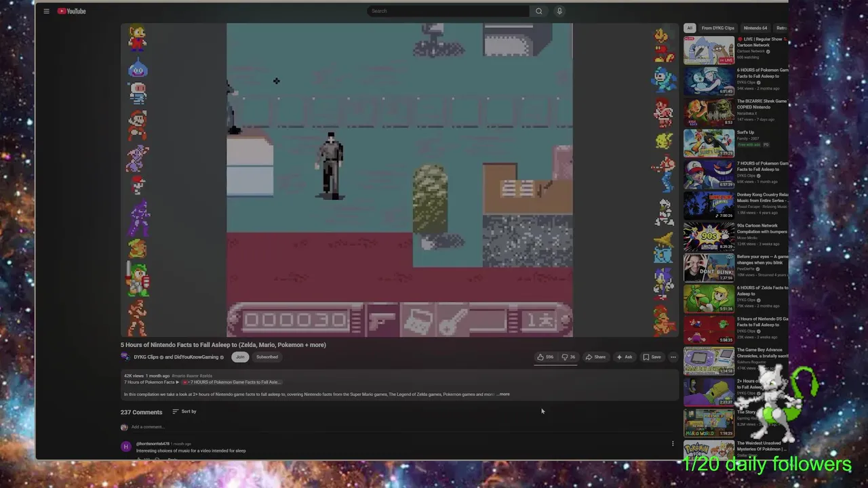868x488 pixels.
Task: Click the video title 5 Hours of Nintendo Facts
Action: pos(223,345)
